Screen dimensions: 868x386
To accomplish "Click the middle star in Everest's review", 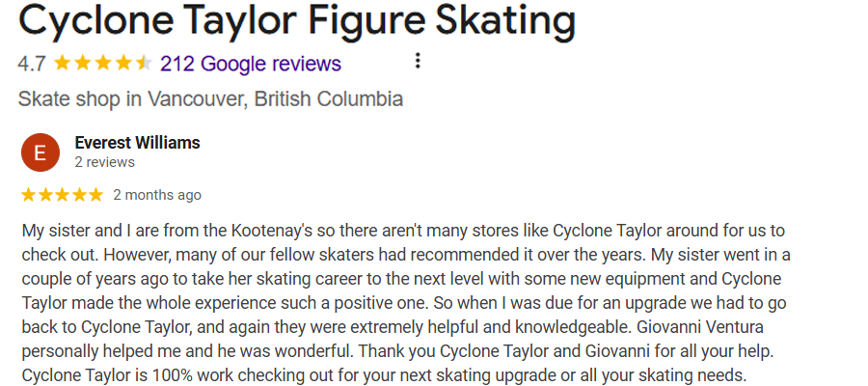I will (x=62, y=195).
